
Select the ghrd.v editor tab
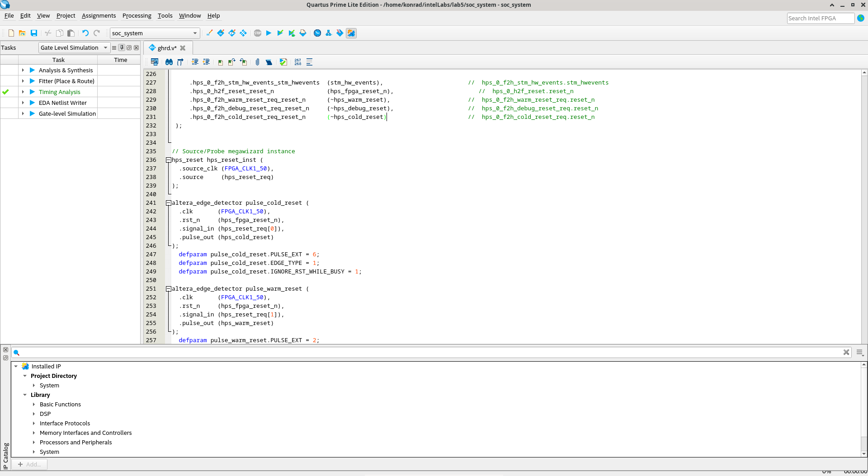[167, 48]
